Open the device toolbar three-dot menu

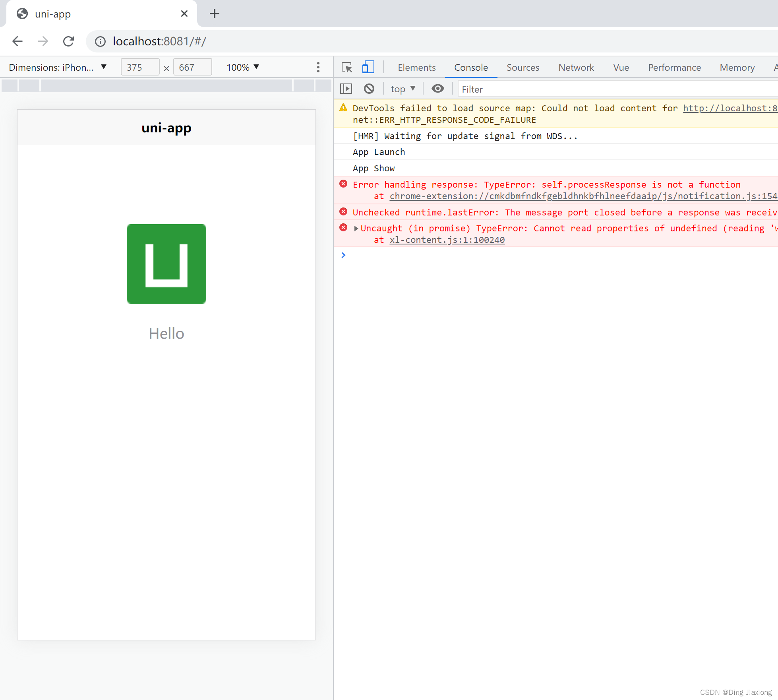point(318,67)
